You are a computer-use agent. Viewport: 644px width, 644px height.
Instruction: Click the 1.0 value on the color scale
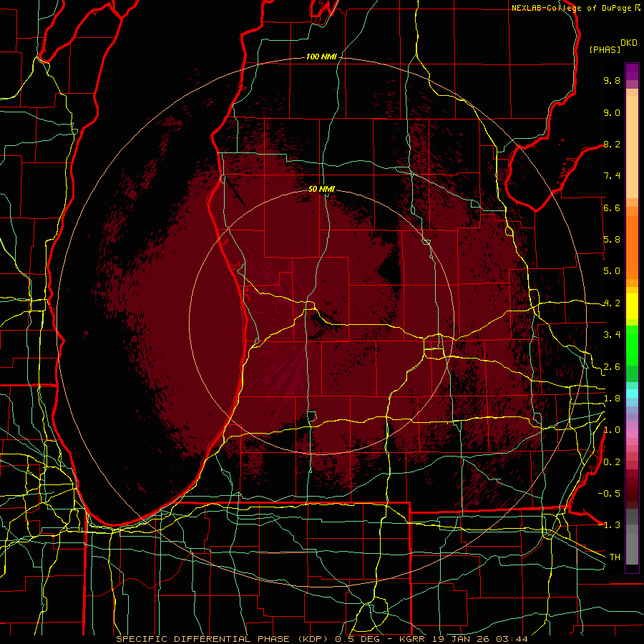pyautogui.click(x=612, y=430)
